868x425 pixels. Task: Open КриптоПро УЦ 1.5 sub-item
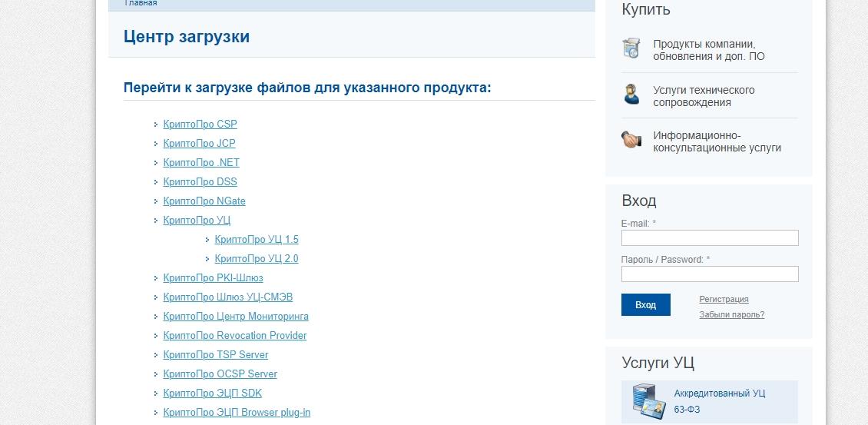[x=257, y=239]
